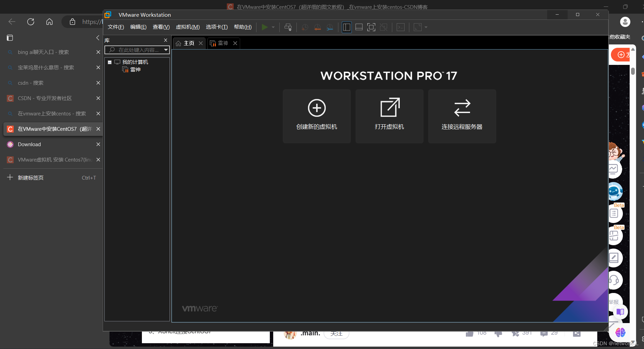Collapse the 我的计算机 tree node

click(x=110, y=62)
